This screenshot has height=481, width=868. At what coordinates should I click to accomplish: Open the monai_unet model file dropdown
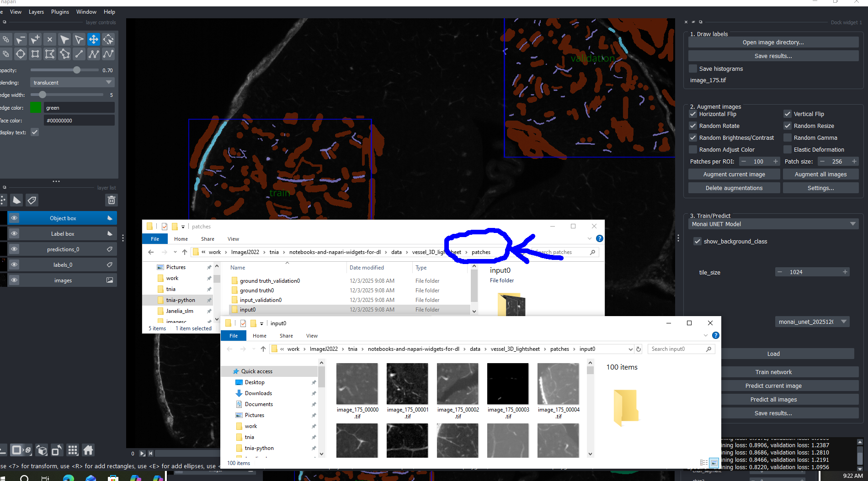pyautogui.click(x=812, y=322)
